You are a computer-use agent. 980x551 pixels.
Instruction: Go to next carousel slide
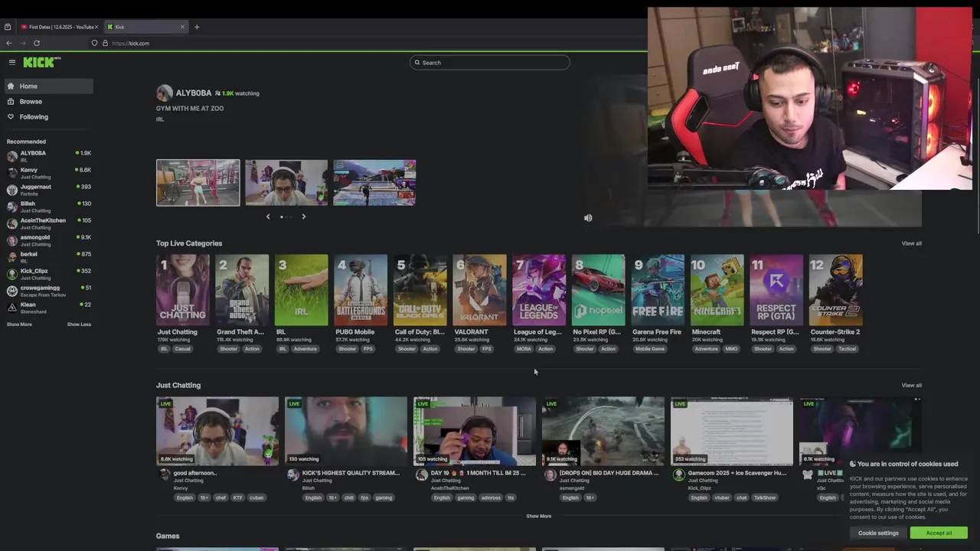click(x=303, y=217)
